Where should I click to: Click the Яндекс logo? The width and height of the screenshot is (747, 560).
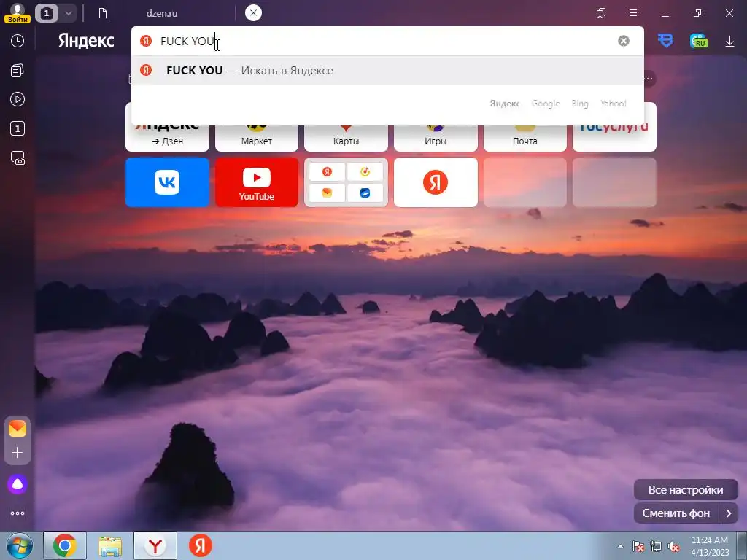[x=86, y=41]
